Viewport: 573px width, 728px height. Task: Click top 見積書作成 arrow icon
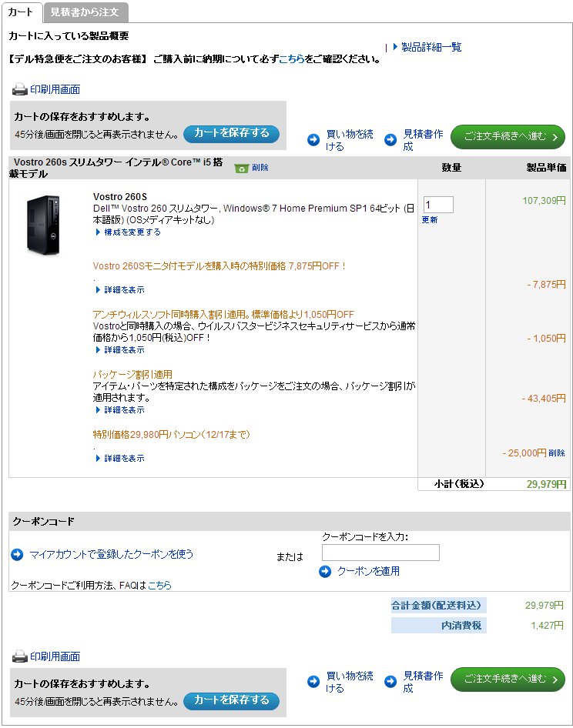coord(390,140)
